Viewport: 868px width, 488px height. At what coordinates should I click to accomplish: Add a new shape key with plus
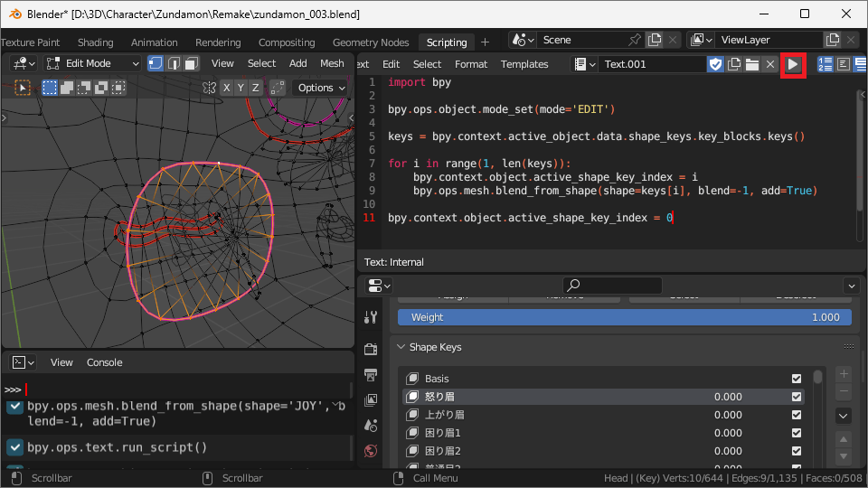point(844,373)
